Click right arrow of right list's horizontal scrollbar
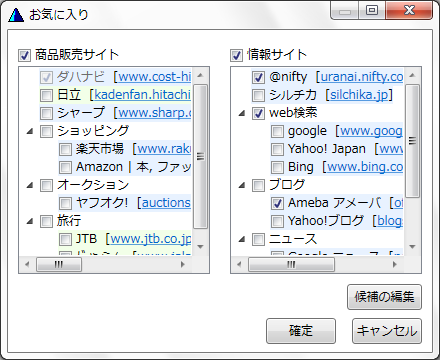Image resolution: width=440 pixels, height=360 pixels. coord(395,265)
